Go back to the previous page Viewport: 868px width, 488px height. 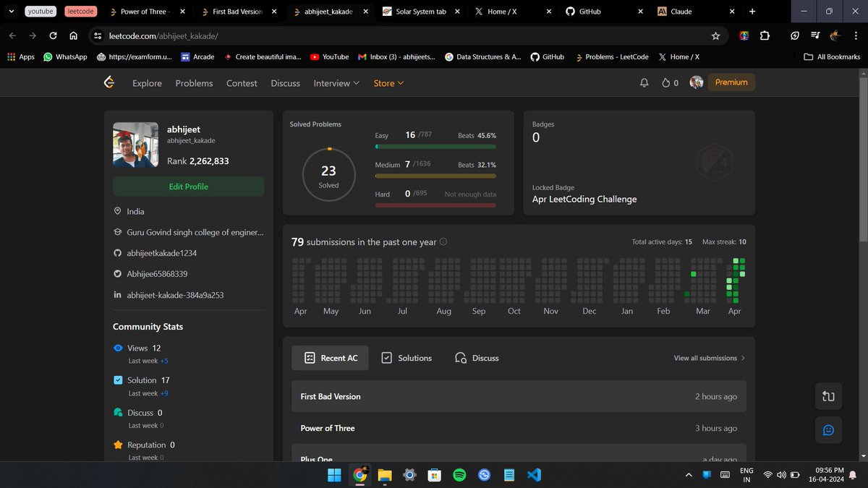tap(13, 35)
